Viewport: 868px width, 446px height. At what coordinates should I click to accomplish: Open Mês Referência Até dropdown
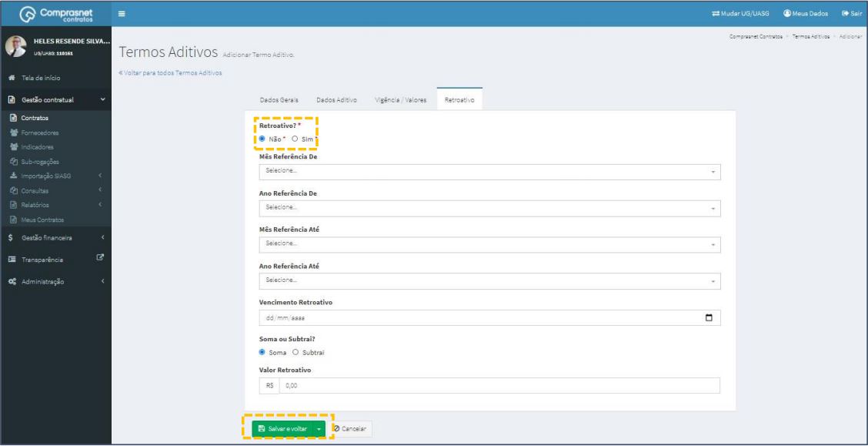coord(490,245)
